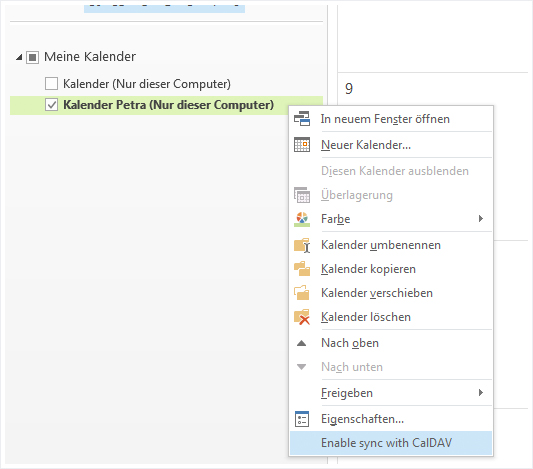Viewport: 533px width, 469px height.
Task: Collapse the Meine Kalender tree group
Action: (19, 57)
